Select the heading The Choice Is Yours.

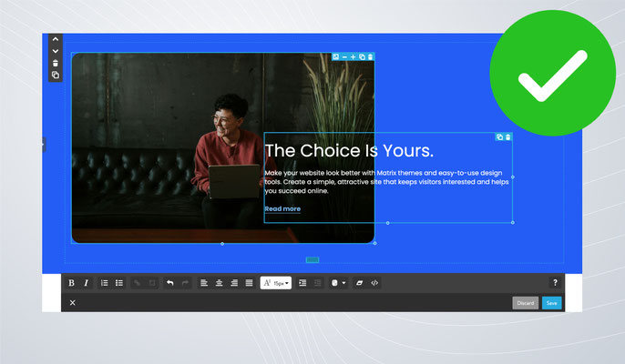coord(349,151)
